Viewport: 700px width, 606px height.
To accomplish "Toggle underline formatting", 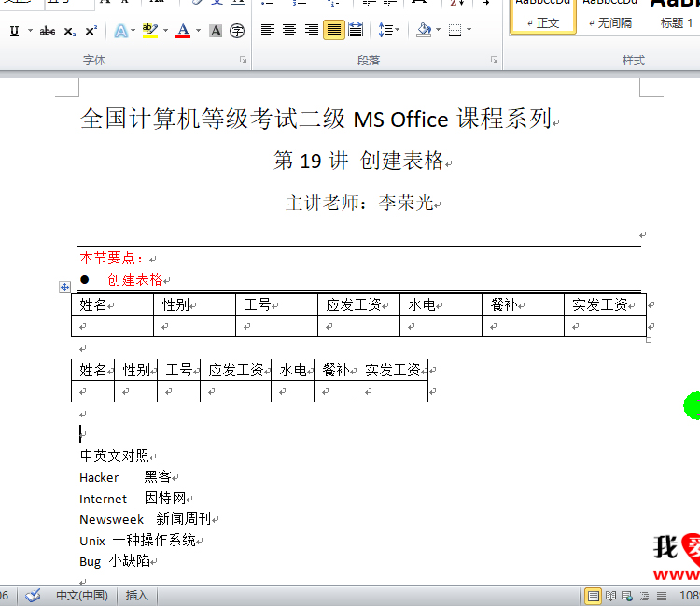I will [14, 31].
